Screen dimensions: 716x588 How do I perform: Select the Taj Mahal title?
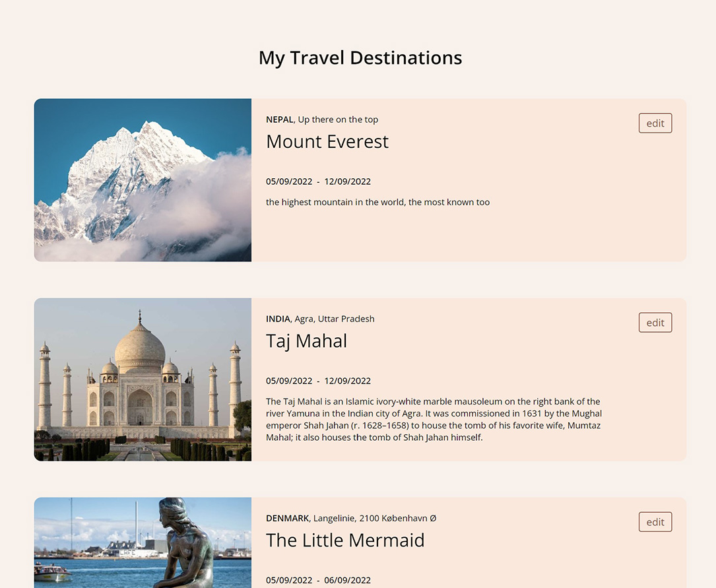point(306,341)
